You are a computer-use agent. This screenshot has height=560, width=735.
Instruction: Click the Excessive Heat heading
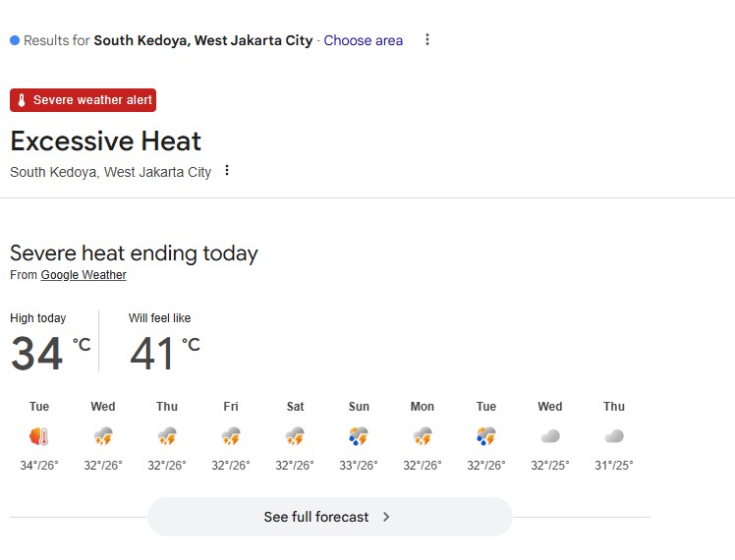click(106, 141)
